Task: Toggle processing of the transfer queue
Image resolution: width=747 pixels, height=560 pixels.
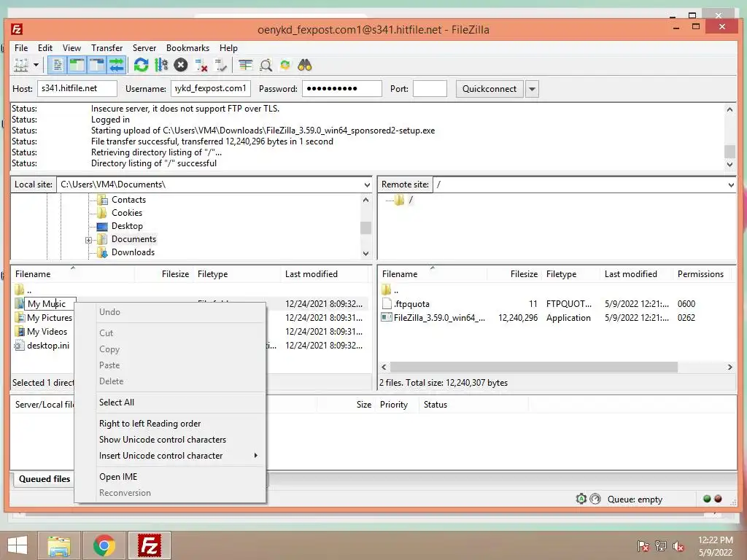Action: pos(161,65)
